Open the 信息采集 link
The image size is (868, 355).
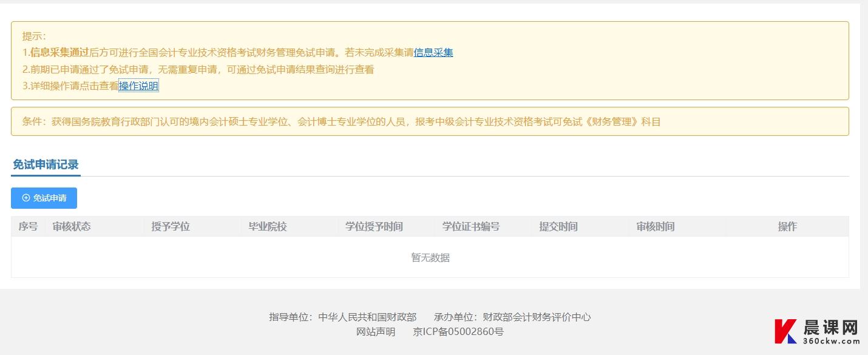(x=433, y=53)
